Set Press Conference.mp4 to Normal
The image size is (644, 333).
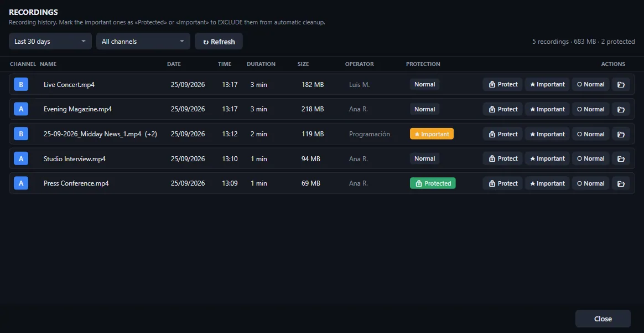(590, 183)
